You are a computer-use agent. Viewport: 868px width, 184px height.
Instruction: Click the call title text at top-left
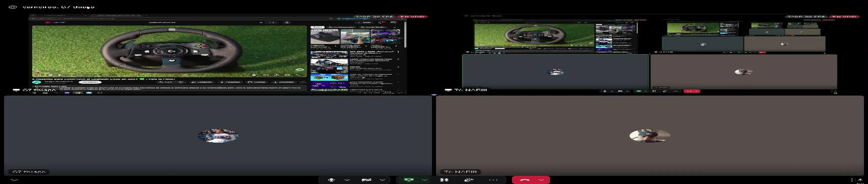point(59,7)
